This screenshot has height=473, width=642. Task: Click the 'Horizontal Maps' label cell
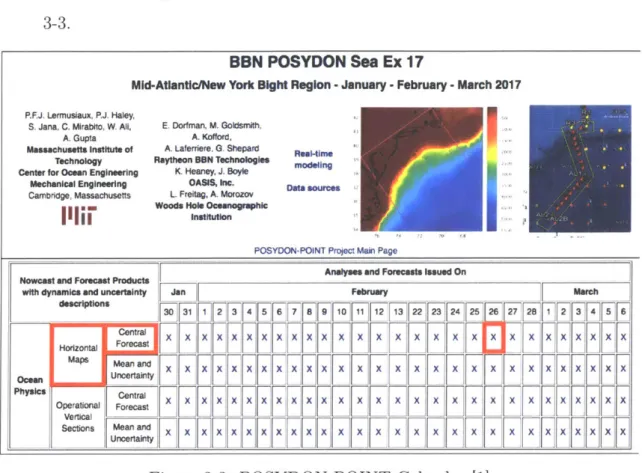point(78,354)
